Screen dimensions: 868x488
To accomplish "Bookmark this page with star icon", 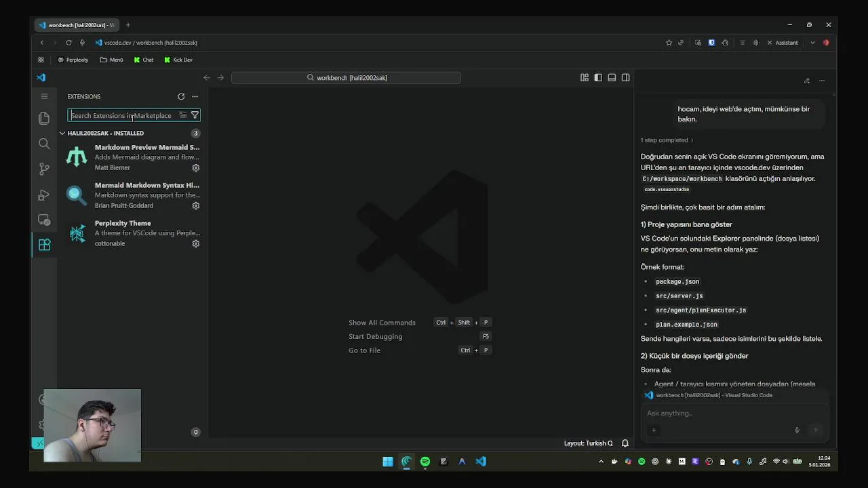I will [x=669, y=43].
